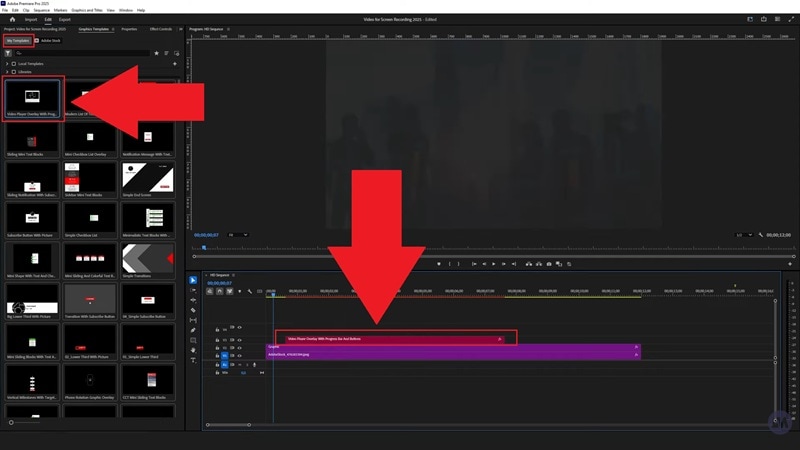Play the sequence in the Program monitor
The width and height of the screenshot is (800, 450).
493,264
